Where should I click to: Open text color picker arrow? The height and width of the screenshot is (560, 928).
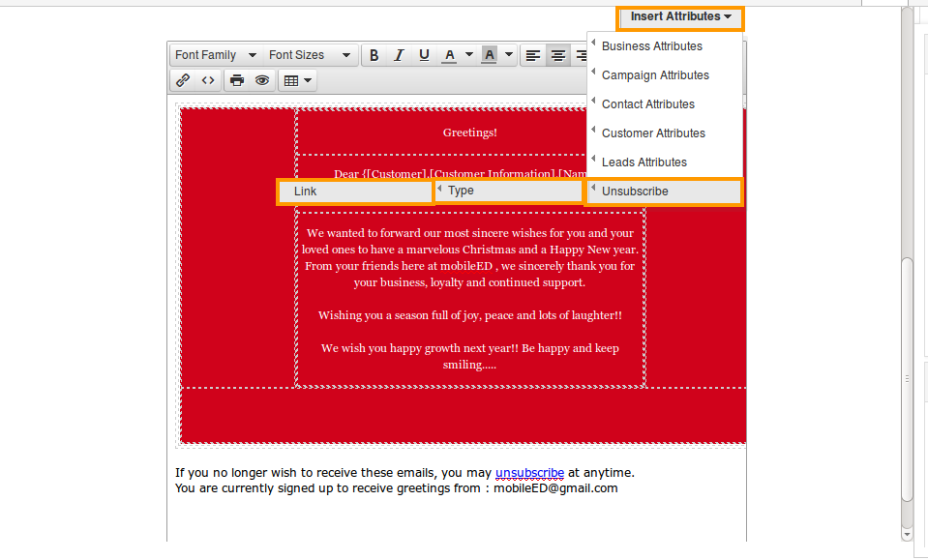coord(468,55)
